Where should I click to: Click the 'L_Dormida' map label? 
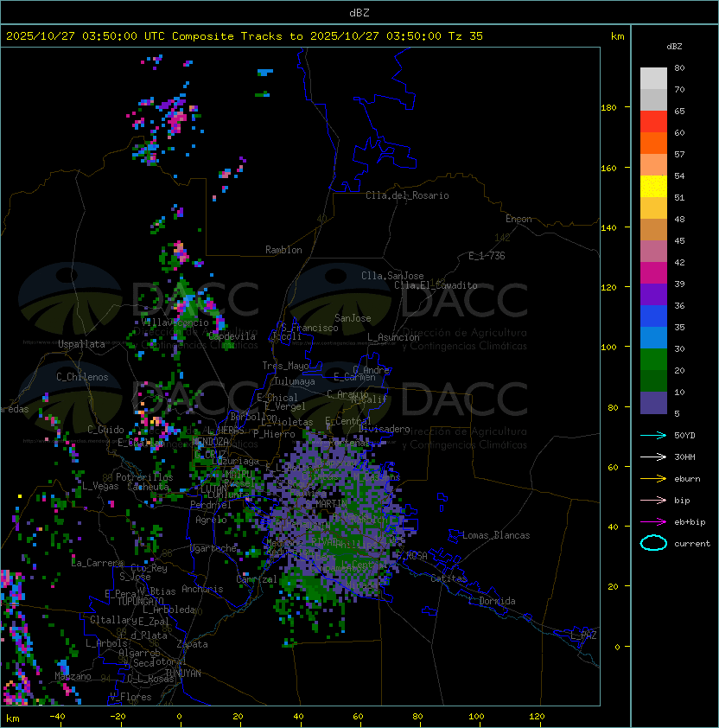pyautogui.click(x=492, y=601)
